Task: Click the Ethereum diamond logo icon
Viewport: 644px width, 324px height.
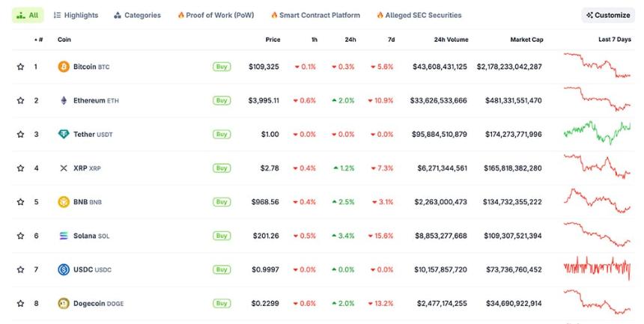Action: [64, 100]
